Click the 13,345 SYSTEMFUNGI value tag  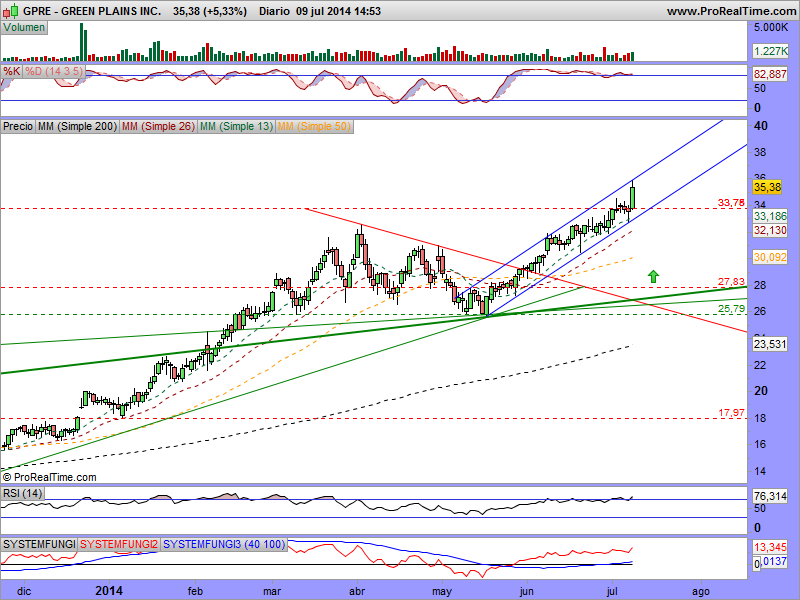coord(770,547)
